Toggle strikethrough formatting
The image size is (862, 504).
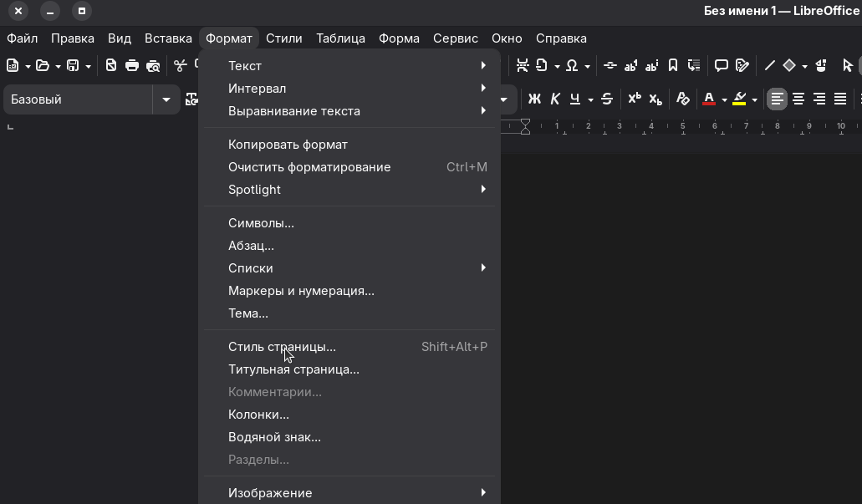point(607,99)
